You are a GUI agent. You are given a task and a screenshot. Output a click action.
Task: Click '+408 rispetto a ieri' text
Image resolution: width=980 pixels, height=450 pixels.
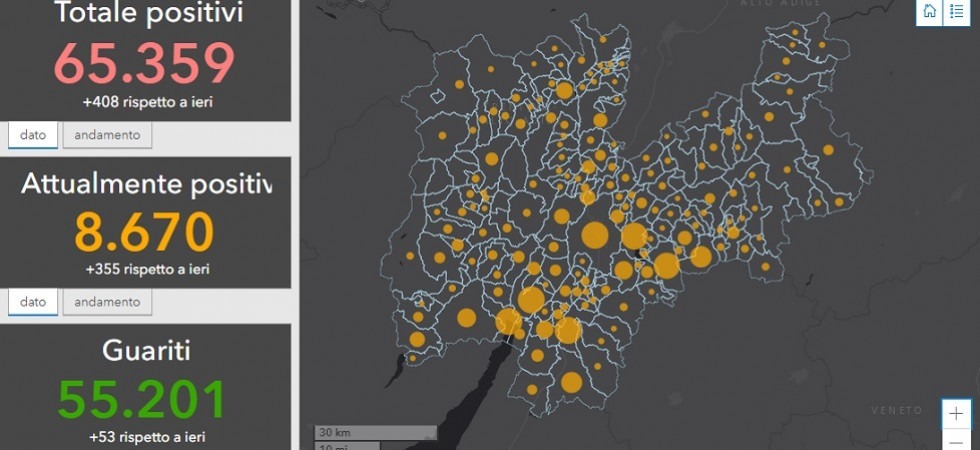pyautogui.click(x=148, y=101)
